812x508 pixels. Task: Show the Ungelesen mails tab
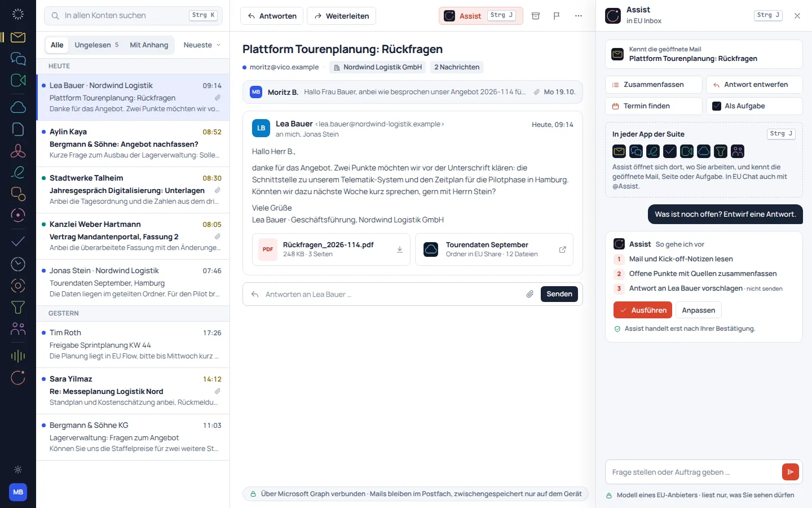(x=96, y=45)
